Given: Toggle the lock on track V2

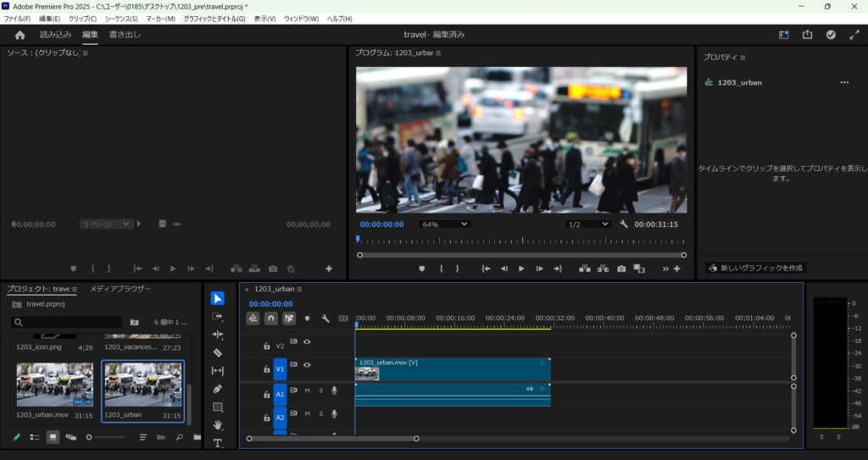Looking at the screenshot, I should (266, 346).
